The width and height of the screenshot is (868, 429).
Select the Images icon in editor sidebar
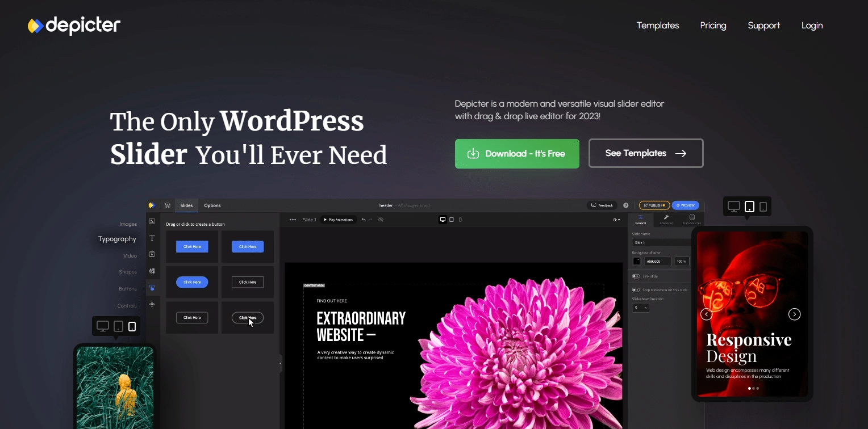(x=152, y=221)
